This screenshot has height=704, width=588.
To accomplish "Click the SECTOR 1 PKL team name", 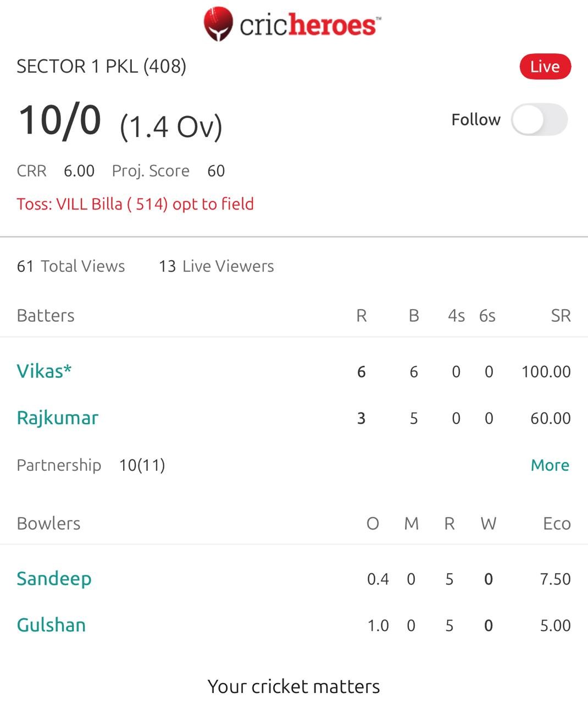I will click(101, 67).
